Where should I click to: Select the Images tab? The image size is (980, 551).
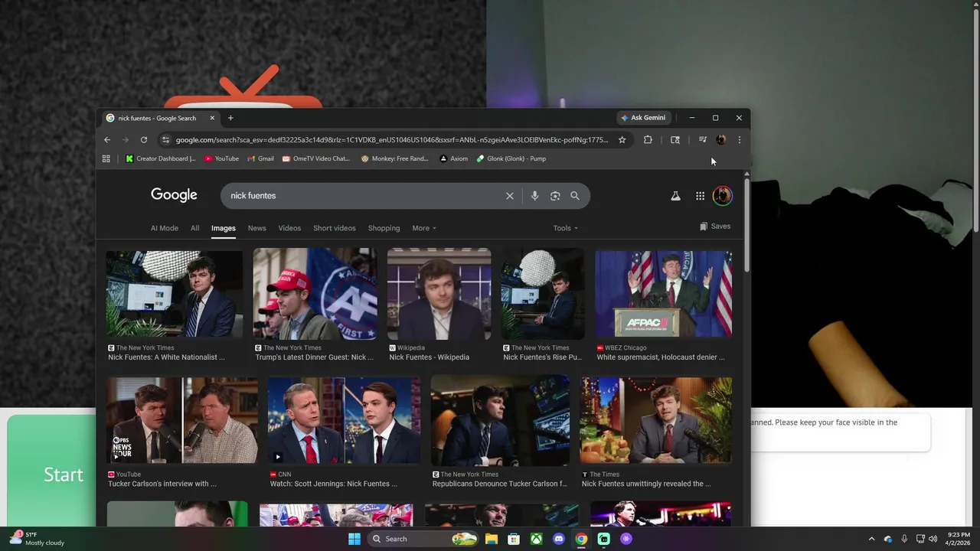point(224,228)
